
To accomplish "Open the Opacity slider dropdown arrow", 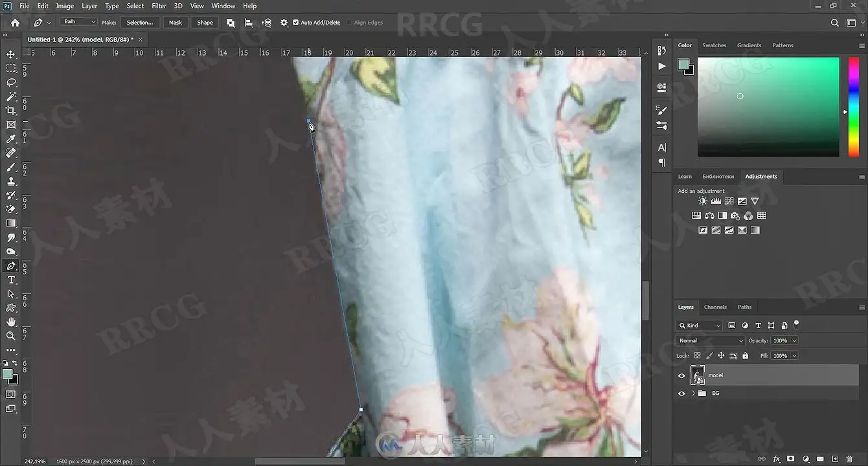I will [794, 340].
